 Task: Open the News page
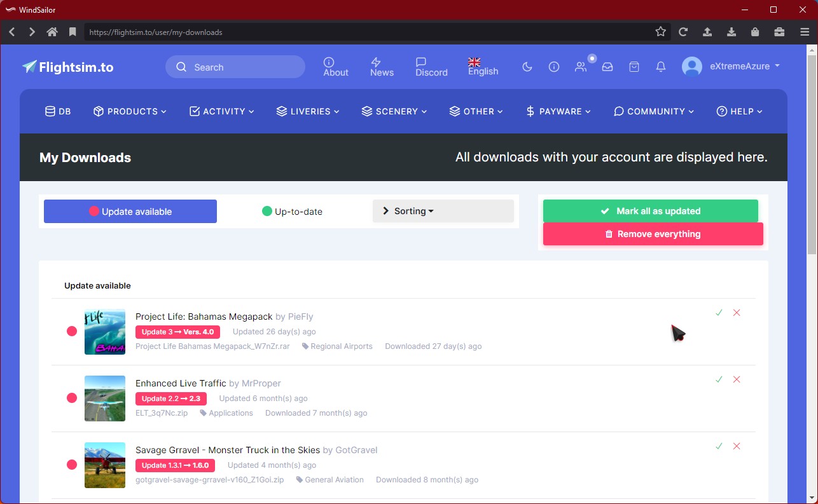[382, 67]
